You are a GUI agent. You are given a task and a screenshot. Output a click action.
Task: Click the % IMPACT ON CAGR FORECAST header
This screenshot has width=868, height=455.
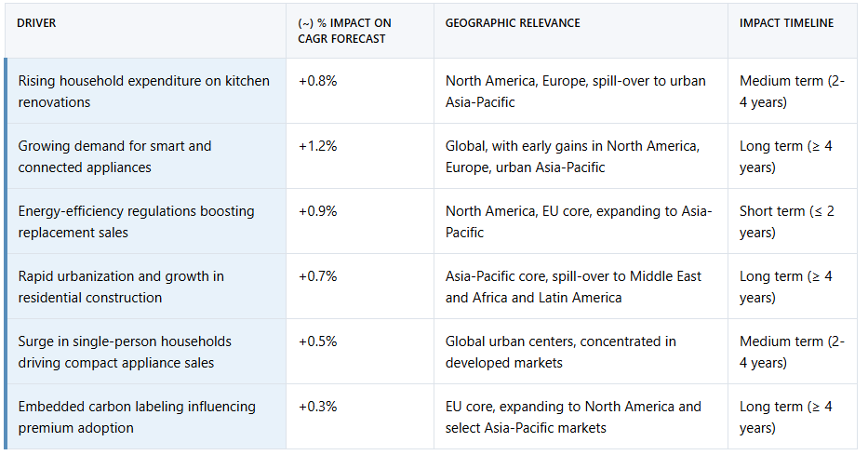point(342,31)
